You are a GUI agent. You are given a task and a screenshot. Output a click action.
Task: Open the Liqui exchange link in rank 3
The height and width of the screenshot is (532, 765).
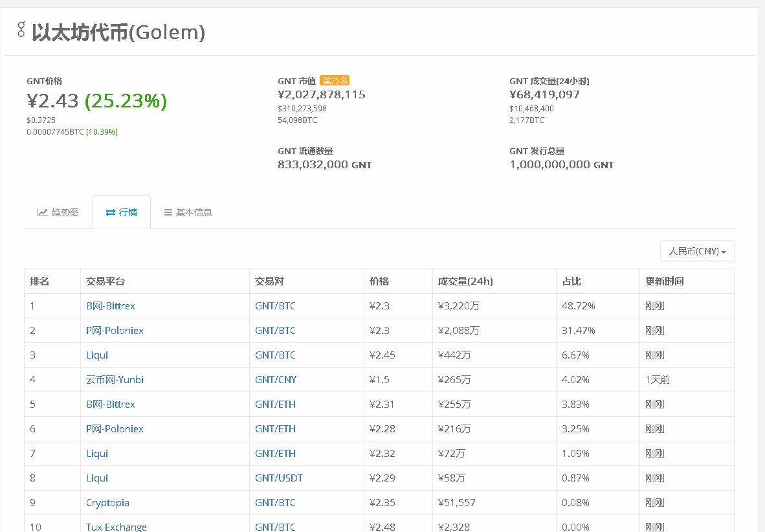(x=96, y=355)
